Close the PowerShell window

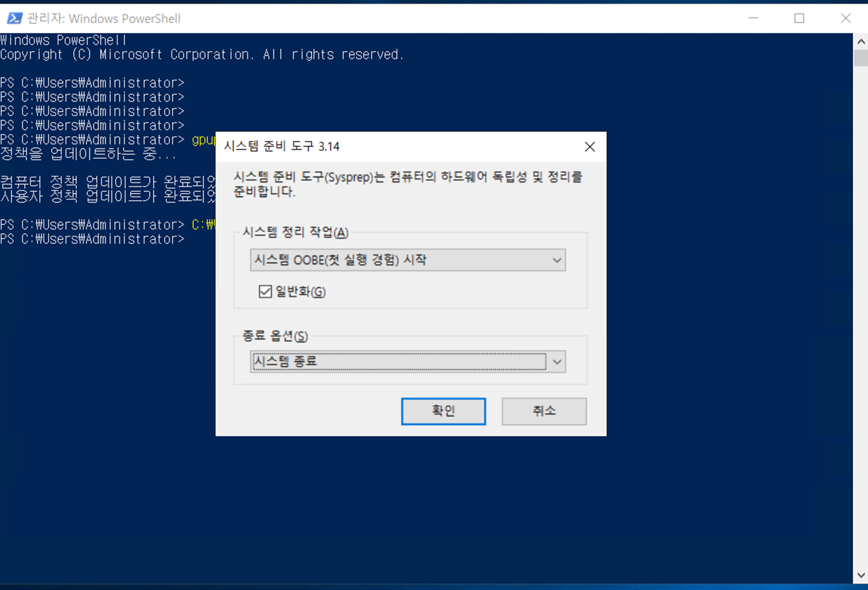pos(846,18)
